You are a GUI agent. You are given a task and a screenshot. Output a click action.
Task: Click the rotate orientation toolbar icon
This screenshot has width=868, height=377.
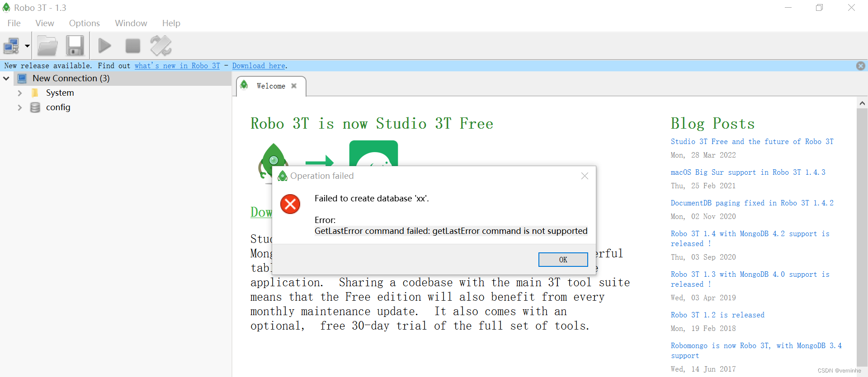click(161, 46)
